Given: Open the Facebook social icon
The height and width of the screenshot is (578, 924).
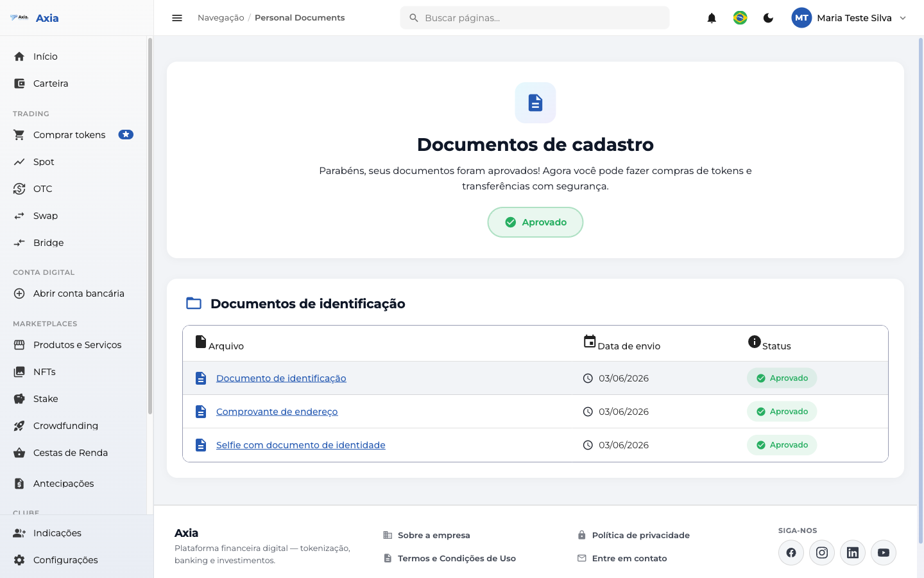Looking at the screenshot, I should click(x=791, y=552).
